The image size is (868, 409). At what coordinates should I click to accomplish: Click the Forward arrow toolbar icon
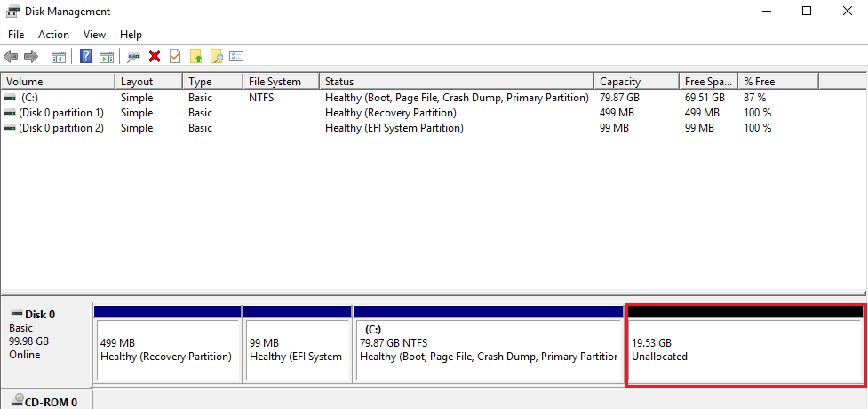pyautogui.click(x=31, y=57)
